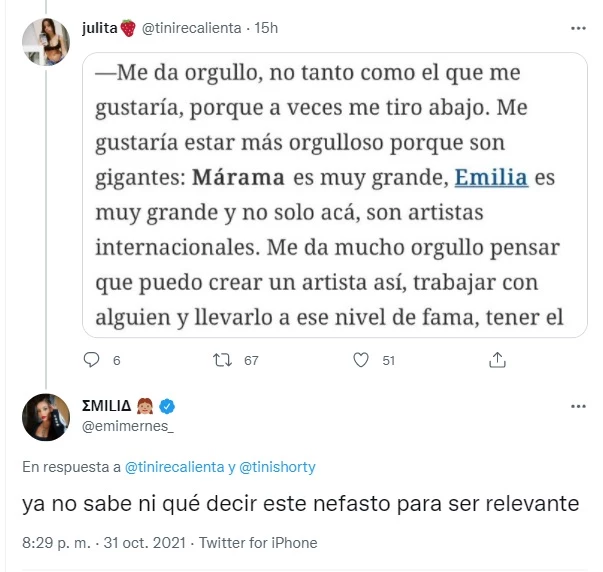Open julita's profile picture
Viewport: 603px width, 572px height.
tap(46, 42)
